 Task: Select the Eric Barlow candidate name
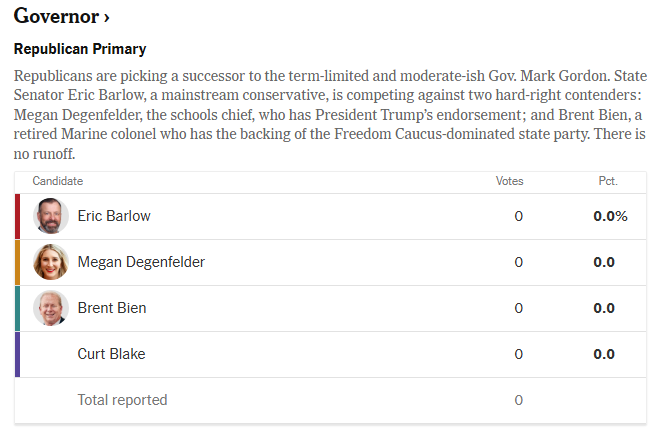point(114,216)
